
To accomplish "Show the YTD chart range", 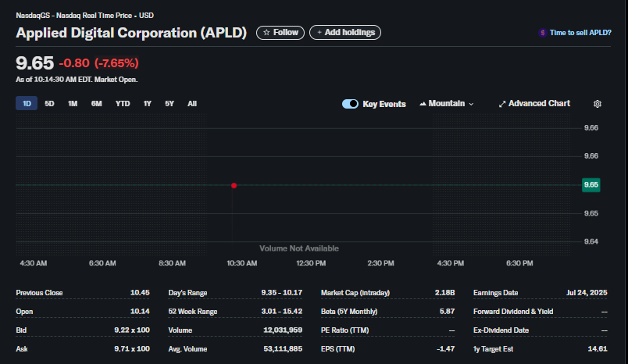I will pyautogui.click(x=123, y=103).
